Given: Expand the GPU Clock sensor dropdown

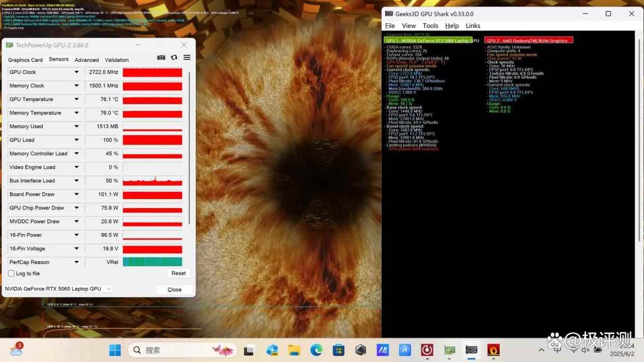Looking at the screenshot, I should [76, 73].
